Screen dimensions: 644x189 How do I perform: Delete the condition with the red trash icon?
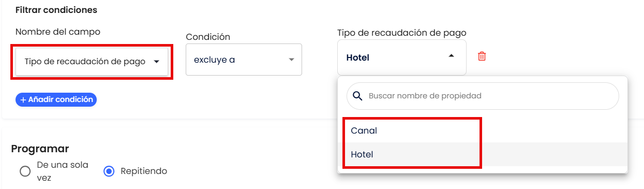482,56
